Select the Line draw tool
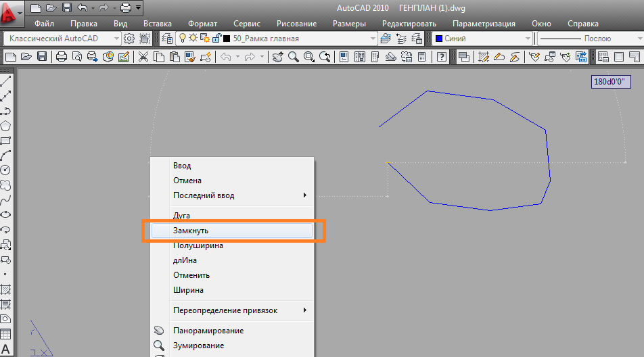644x357 pixels. (x=5, y=81)
